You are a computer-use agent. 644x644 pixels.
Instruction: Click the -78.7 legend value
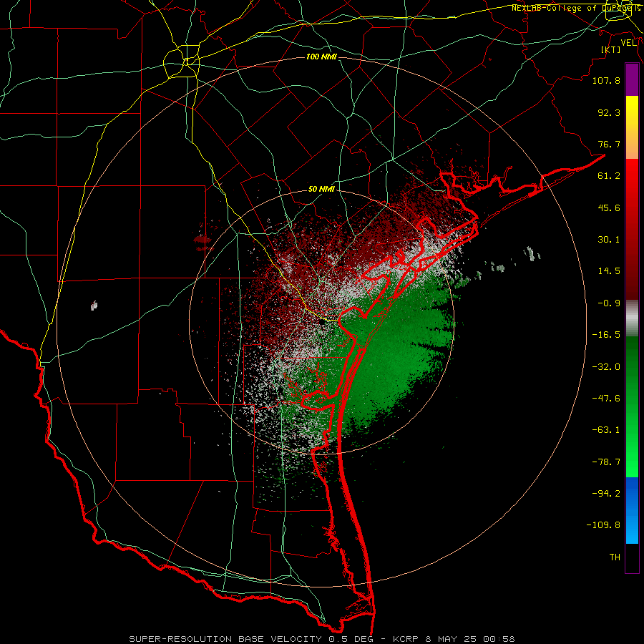tap(606, 462)
